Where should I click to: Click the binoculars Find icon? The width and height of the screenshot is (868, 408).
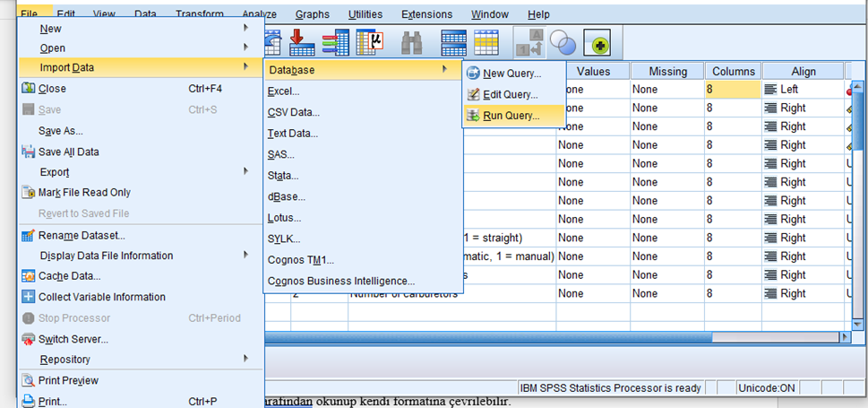pyautogui.click(x=412, y=43)
